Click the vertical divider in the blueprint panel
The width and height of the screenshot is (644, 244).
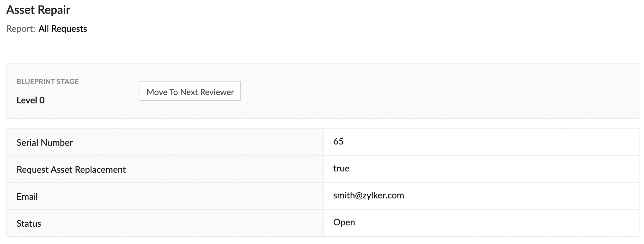tap(120, 91)
